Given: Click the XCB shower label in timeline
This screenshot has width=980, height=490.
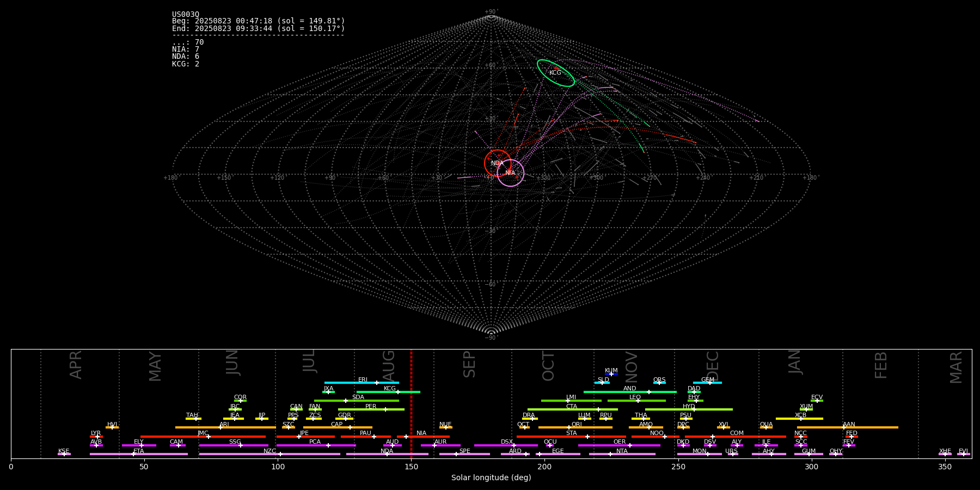Looking at the screenshot, I should pos(800,415).
